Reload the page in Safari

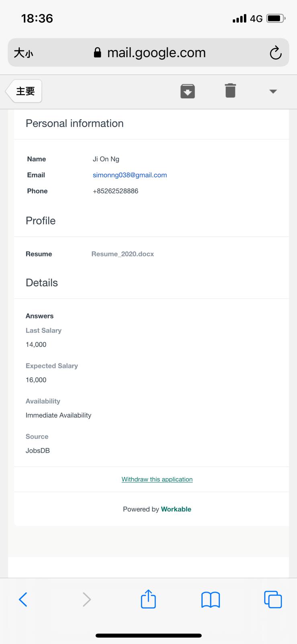(275, 53)
